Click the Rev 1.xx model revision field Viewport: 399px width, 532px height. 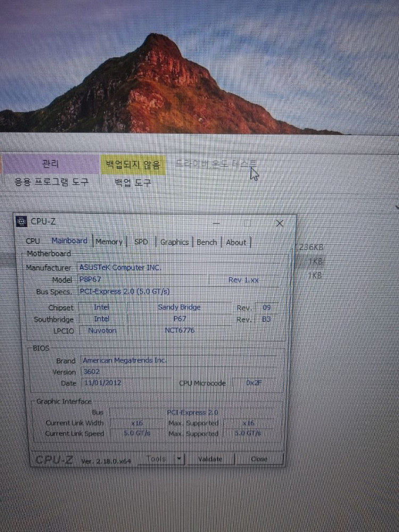point(244,280)
